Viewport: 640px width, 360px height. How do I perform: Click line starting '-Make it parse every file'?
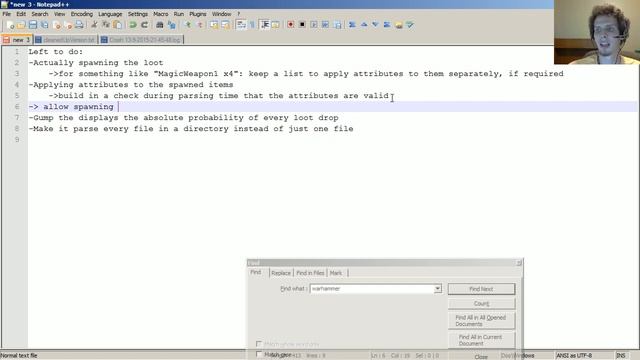tap(191, 129)
